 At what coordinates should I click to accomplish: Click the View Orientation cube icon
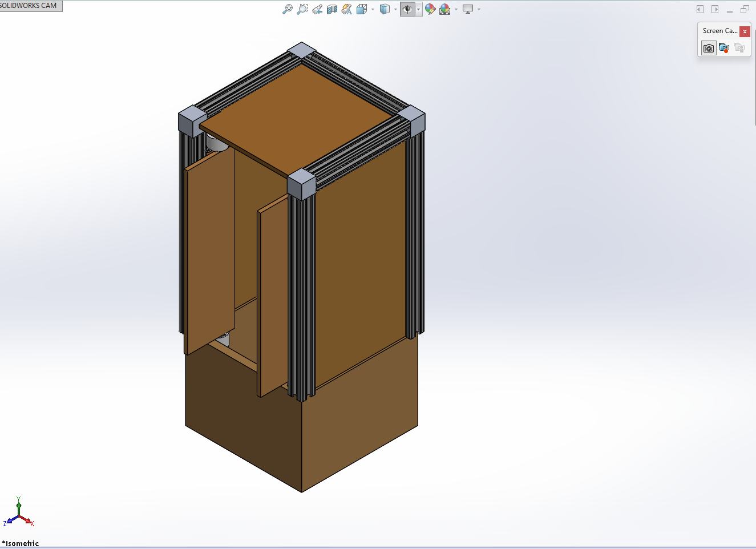[362, 9]
